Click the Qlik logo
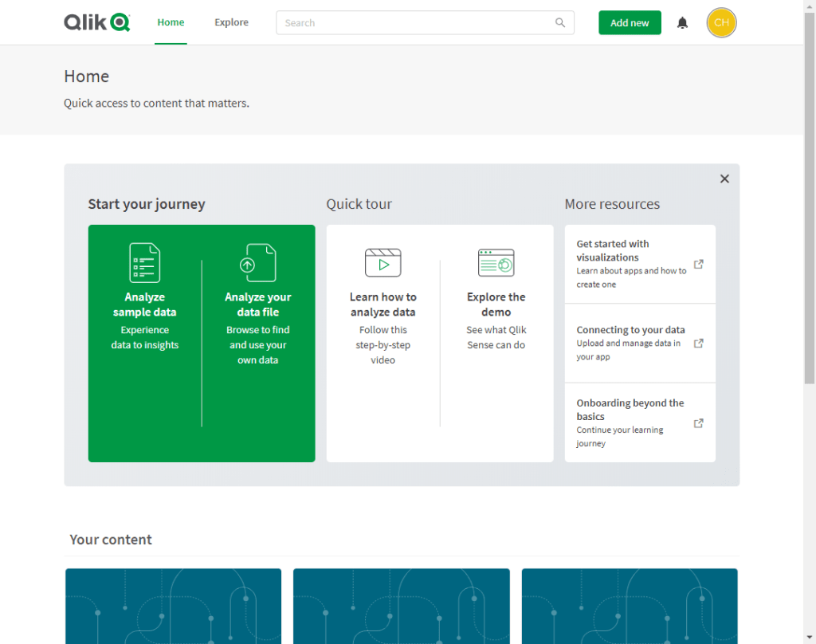 (x=96, y=22)
